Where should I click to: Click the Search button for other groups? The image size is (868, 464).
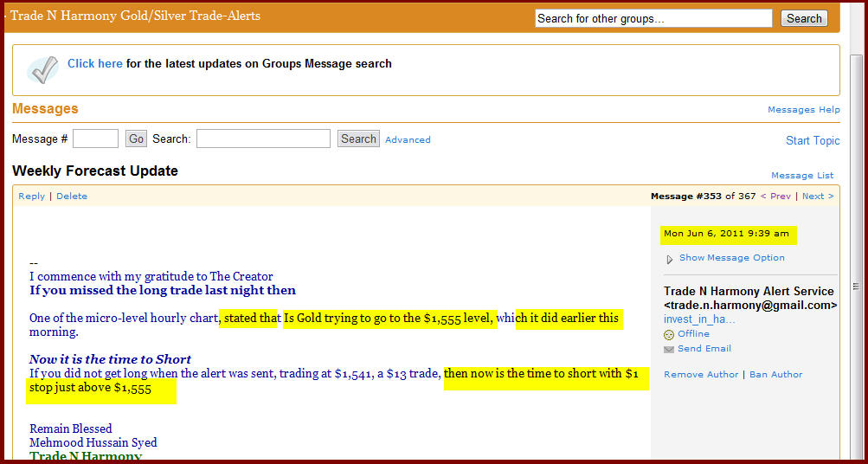(x=804, y=18)
